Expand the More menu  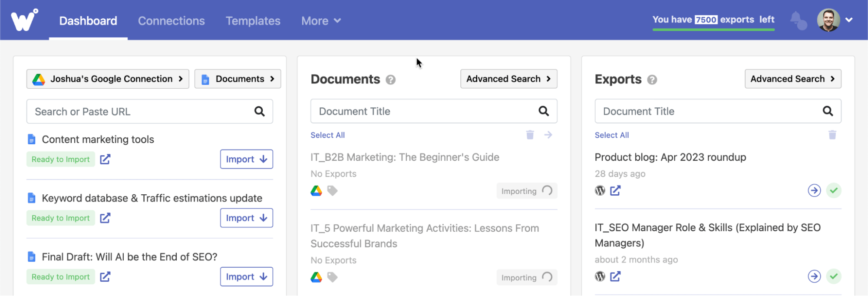[x=321, y=21]
